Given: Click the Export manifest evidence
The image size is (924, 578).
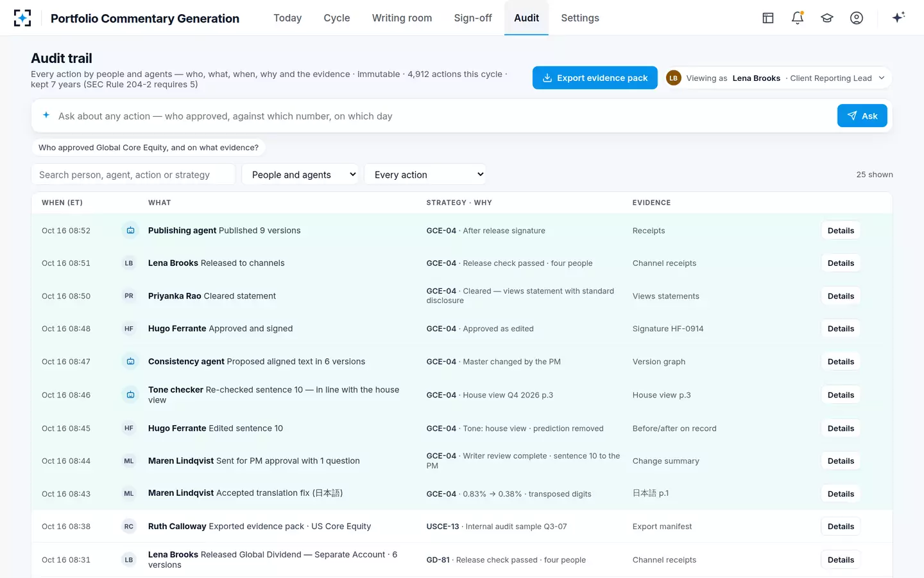Looking at the screenshot, I should point(662,527).
